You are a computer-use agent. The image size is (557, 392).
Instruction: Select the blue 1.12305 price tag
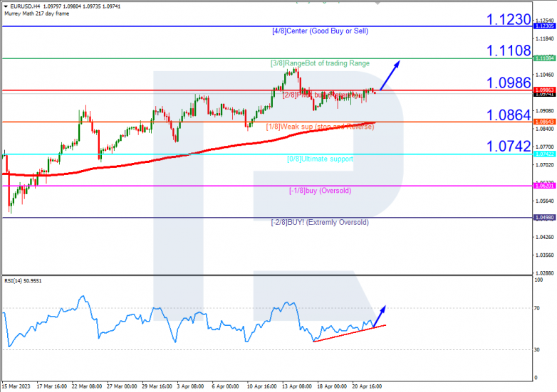544,26
